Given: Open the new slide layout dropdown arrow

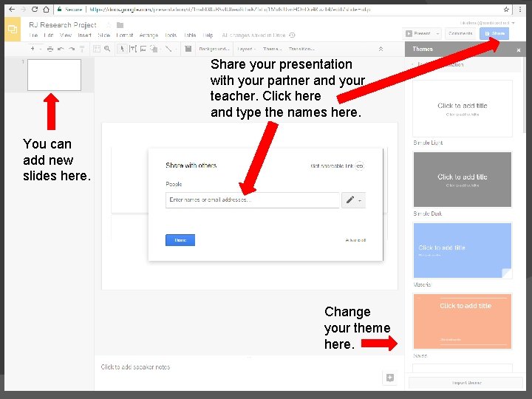Looking at the screenshot, I should 41,50.
